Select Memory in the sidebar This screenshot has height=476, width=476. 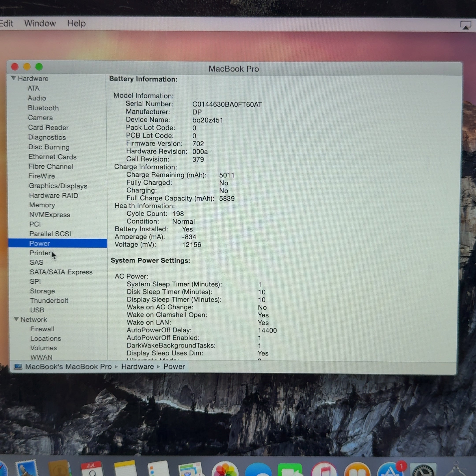(42, 205)
